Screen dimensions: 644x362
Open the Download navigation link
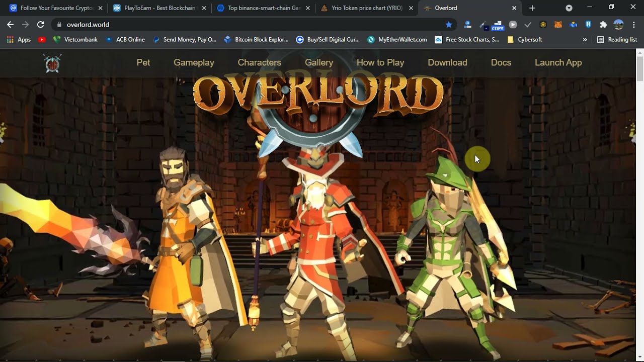pos(447,62)
